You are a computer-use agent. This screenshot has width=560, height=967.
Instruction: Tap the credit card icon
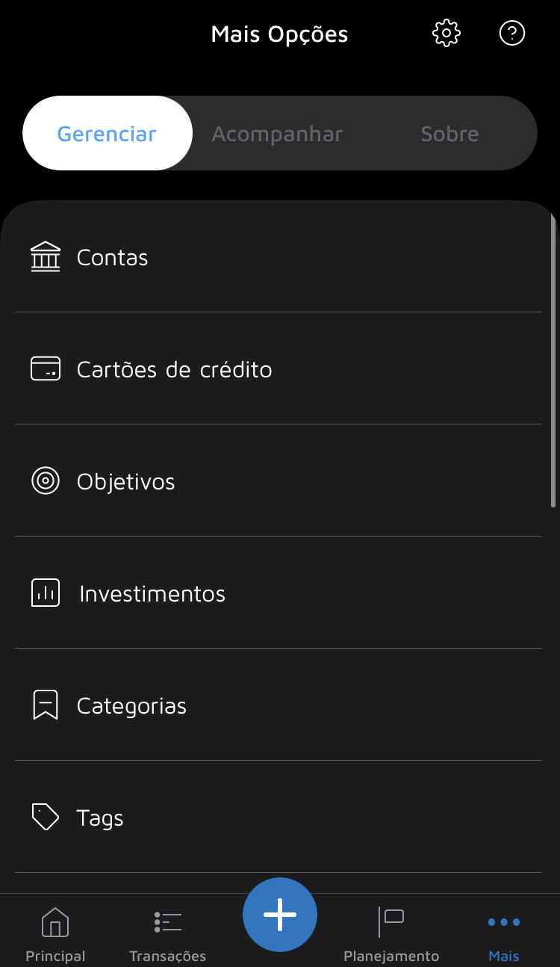point(46,369)
